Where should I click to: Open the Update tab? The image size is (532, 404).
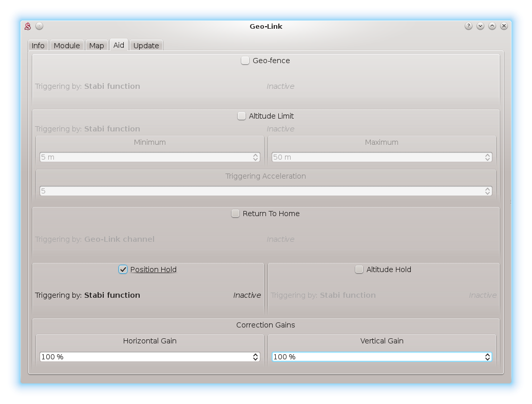click(146, 46)
